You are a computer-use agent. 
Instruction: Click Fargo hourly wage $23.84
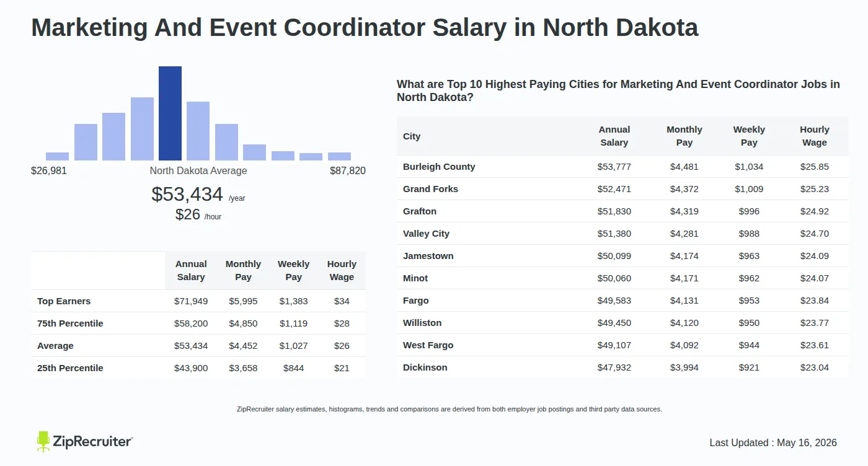click(x=815, y=301)
